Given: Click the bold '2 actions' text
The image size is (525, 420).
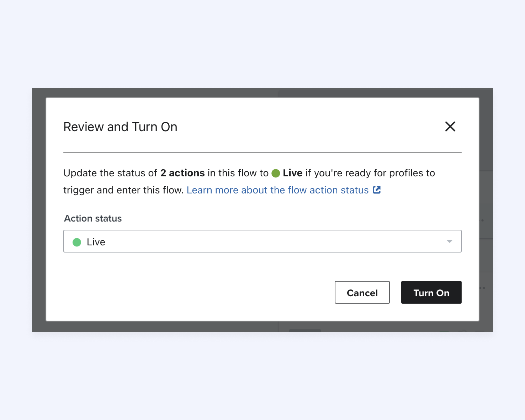Looking at the screenshot, I should (x=182, y=173).
